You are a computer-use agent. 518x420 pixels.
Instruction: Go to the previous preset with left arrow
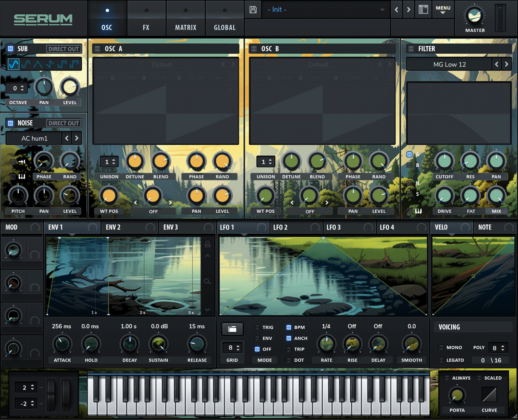396,10
